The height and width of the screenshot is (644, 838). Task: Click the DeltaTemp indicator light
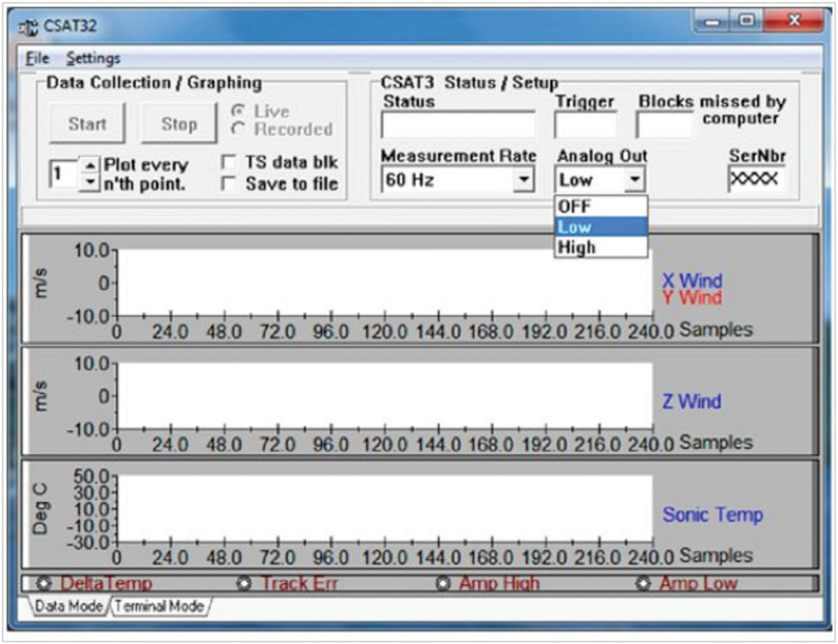(43, 583)
